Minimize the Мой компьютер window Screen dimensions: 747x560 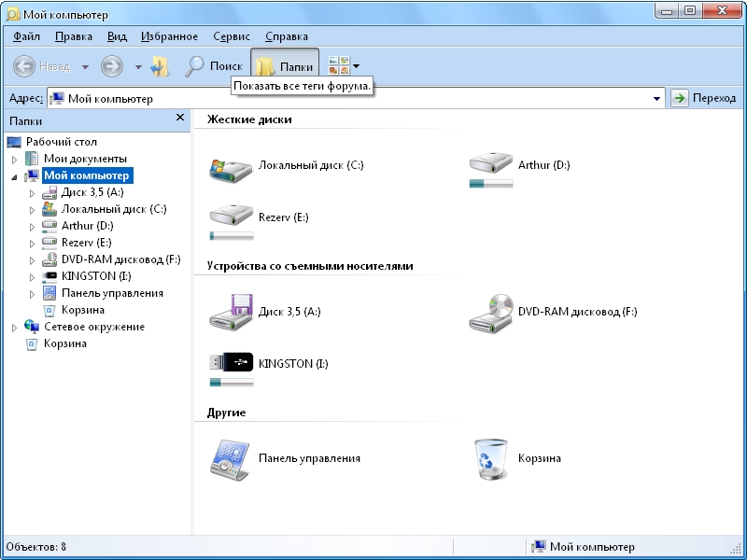(x=667, y=10)
